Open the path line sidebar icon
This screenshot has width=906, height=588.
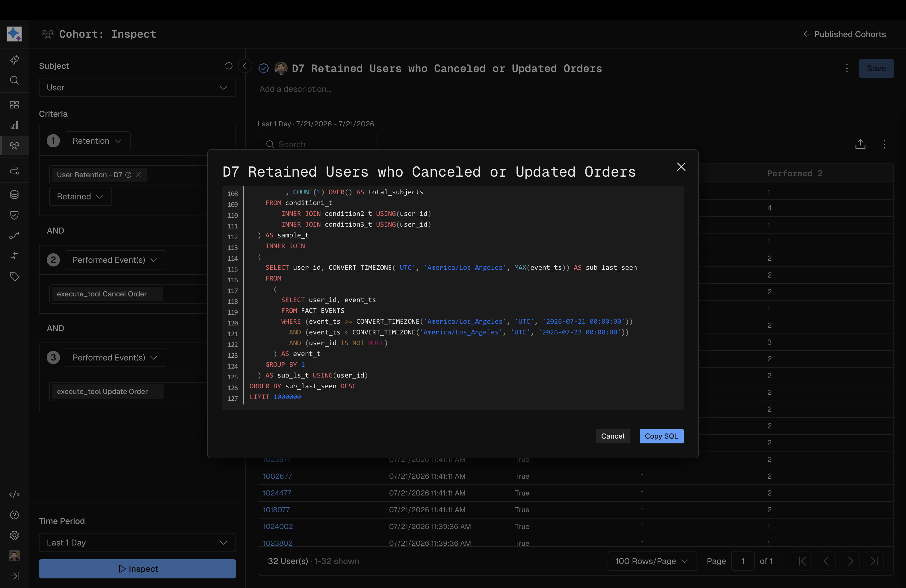pyautogui.click(x=14, y=236)
